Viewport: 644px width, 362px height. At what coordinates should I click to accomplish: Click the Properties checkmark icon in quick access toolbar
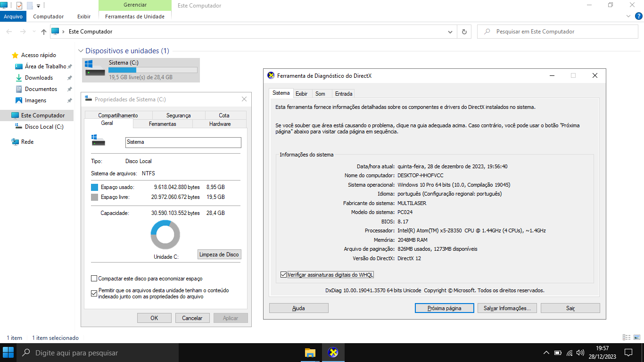[19, 6]
